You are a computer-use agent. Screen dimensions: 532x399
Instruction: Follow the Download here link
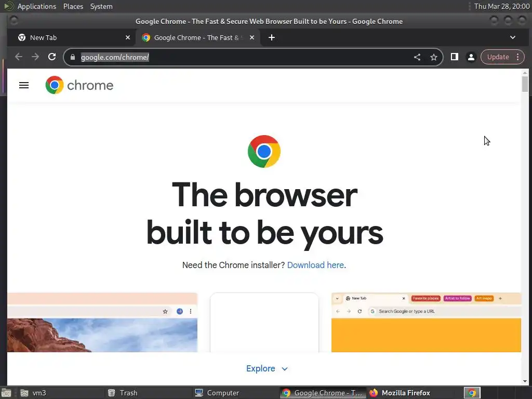(315, 265)
